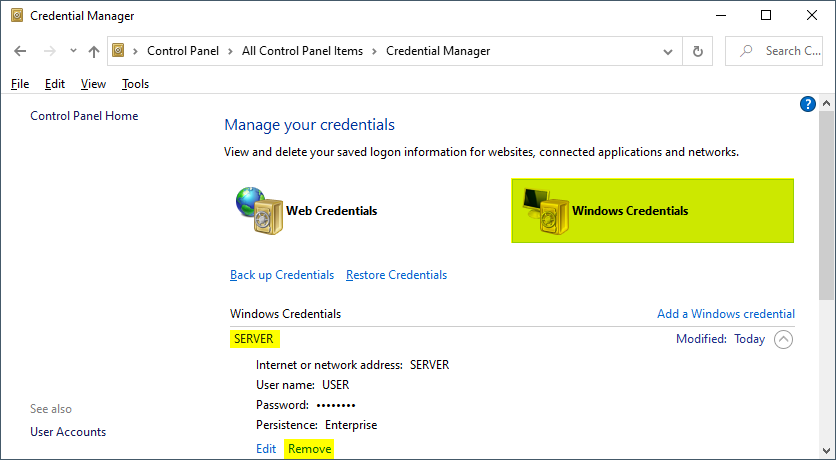
Task: Open the Edit menu
Action: [x=55, y=84]
